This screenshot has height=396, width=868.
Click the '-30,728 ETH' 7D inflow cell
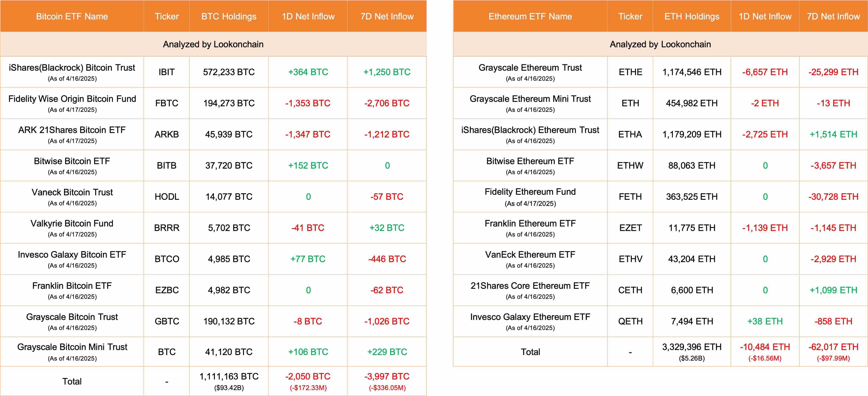pyautogui.click(x=833, y=197)
